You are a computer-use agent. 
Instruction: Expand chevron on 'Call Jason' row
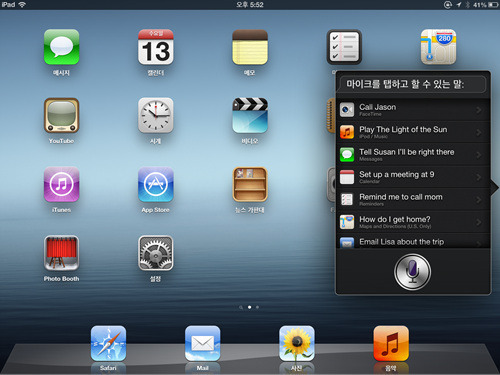(479, 110)
